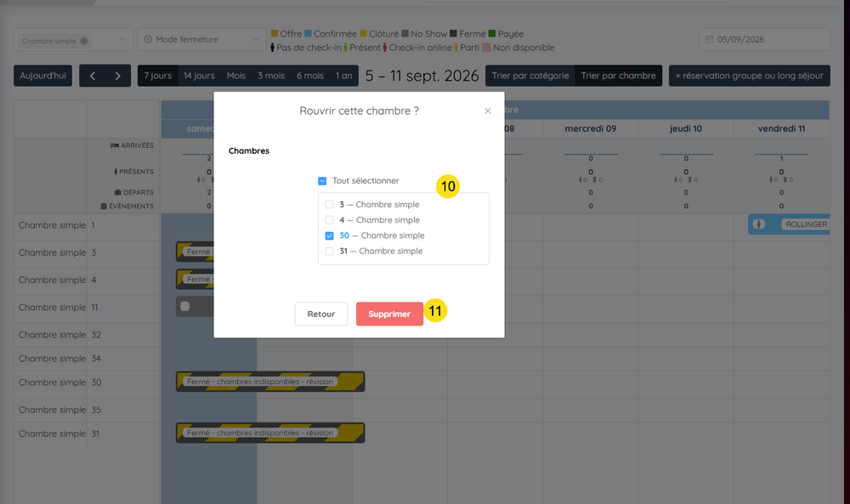Viewport: 850px width, 504px height.
Task: Click Fermé closure bar on room 30
Action: tap(270, 382)
